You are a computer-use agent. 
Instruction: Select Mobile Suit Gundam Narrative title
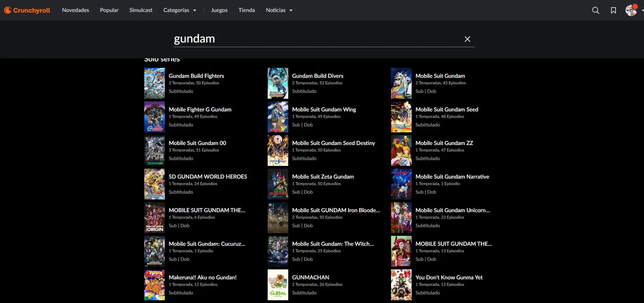(x=452, y=177)
